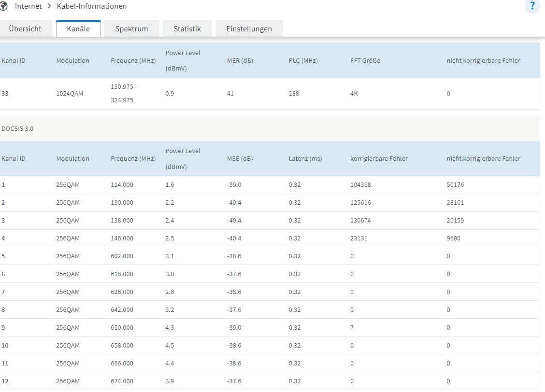This screenshot has width=545, height=392.
Task: Click power level 3.1 cell
Action: point(170,256)
